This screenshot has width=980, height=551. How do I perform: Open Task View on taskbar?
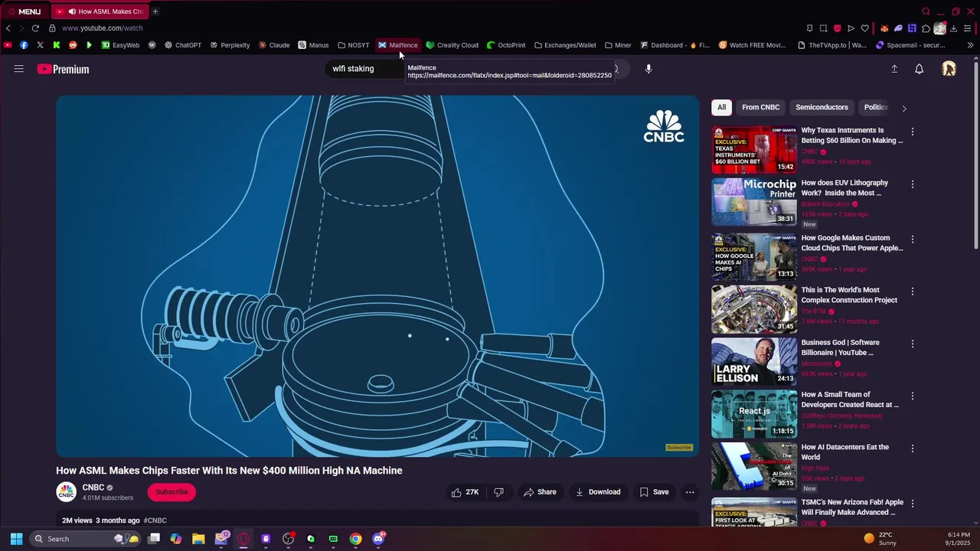154,539
